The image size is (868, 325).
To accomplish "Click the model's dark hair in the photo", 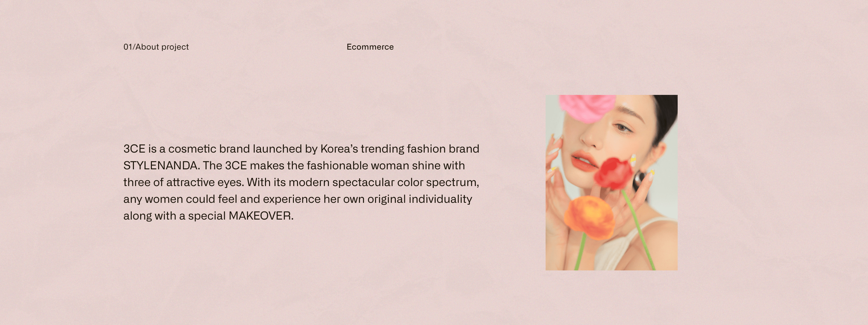I will [666, 118].
